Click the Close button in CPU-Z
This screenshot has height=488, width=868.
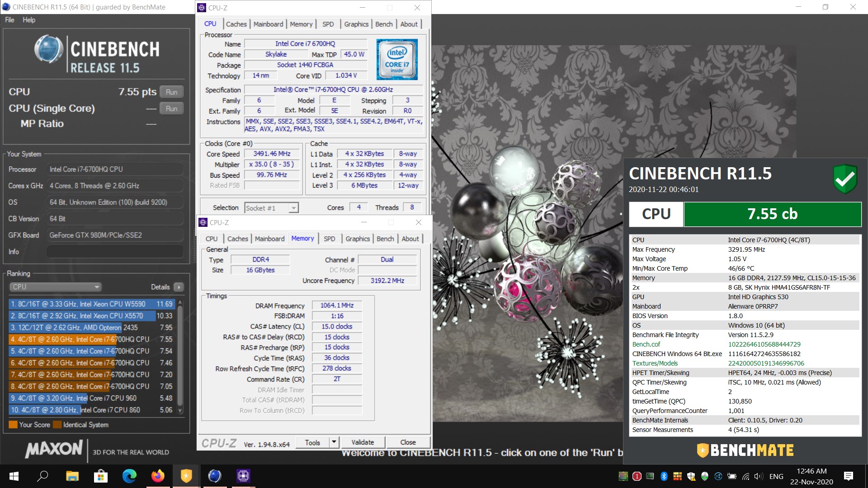[x=408, y=442]
